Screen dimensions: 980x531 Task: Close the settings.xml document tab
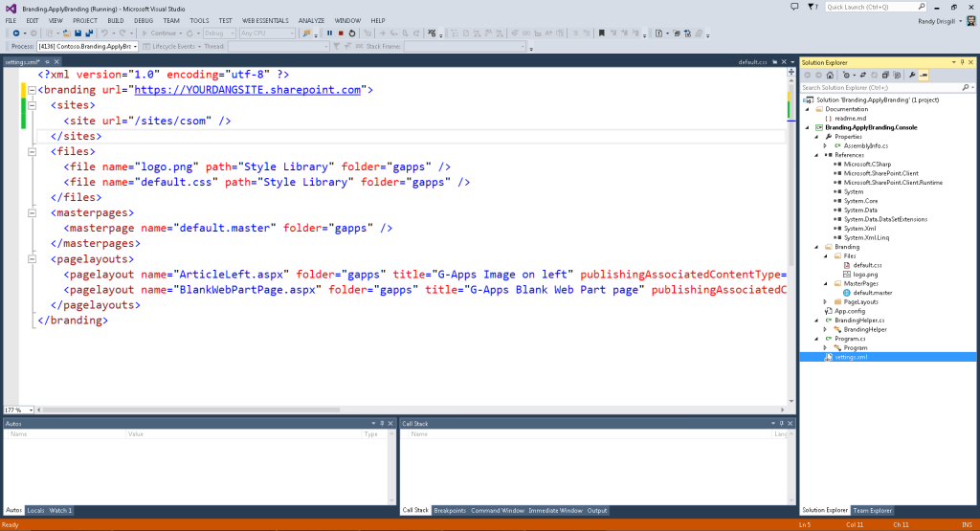pos(56,62)
